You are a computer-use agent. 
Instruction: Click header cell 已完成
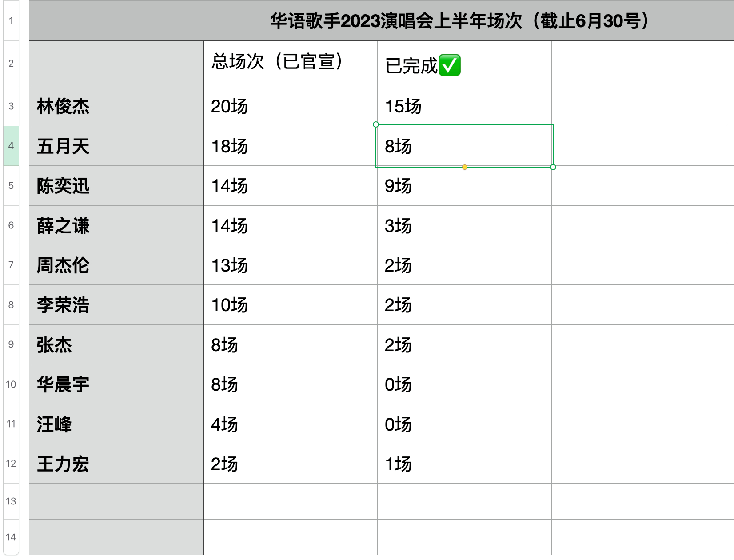point(464,64)
